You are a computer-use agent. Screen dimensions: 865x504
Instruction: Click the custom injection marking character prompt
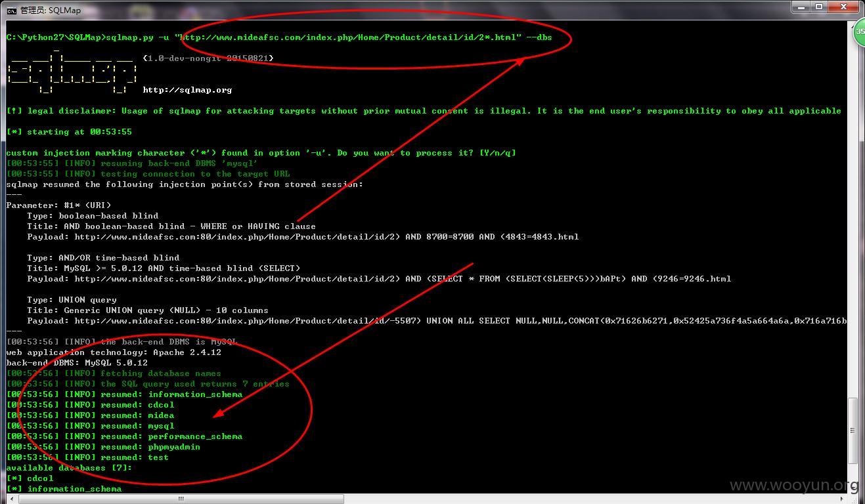point(261,153)
